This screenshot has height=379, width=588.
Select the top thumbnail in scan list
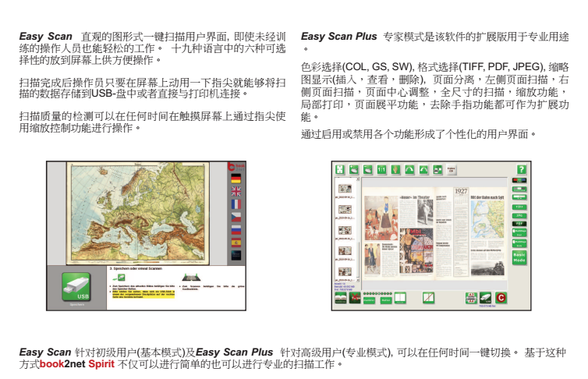pos(344,186)
